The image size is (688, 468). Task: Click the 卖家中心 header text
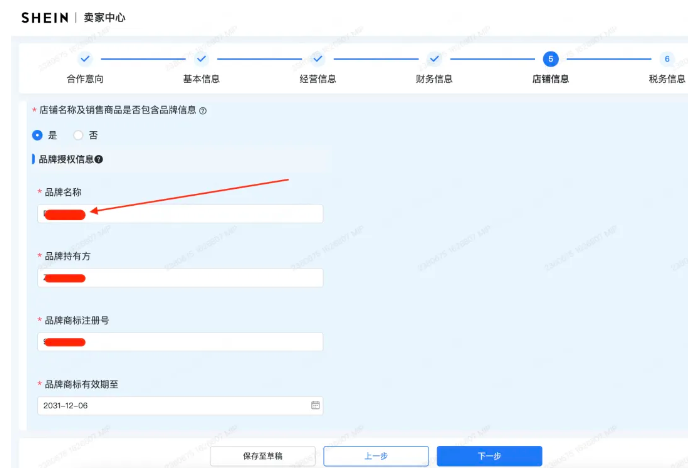pyautogui.click(x=104, y=18)
